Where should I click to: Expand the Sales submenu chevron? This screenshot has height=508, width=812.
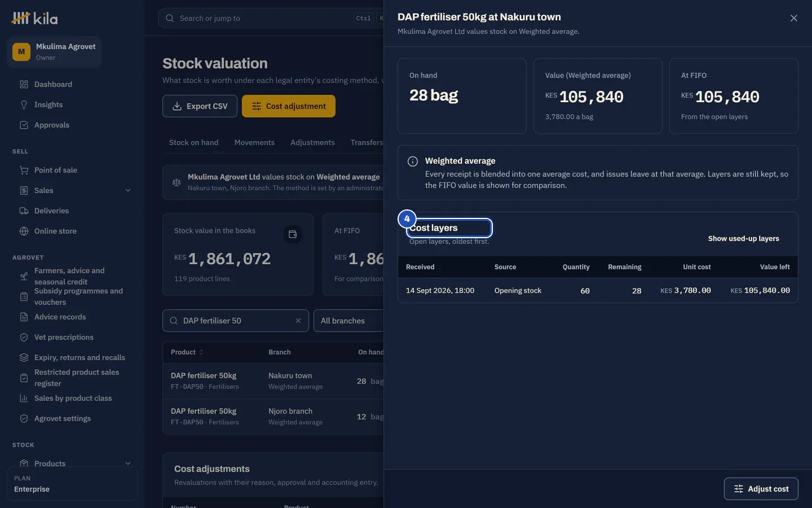tap(128, 191)
